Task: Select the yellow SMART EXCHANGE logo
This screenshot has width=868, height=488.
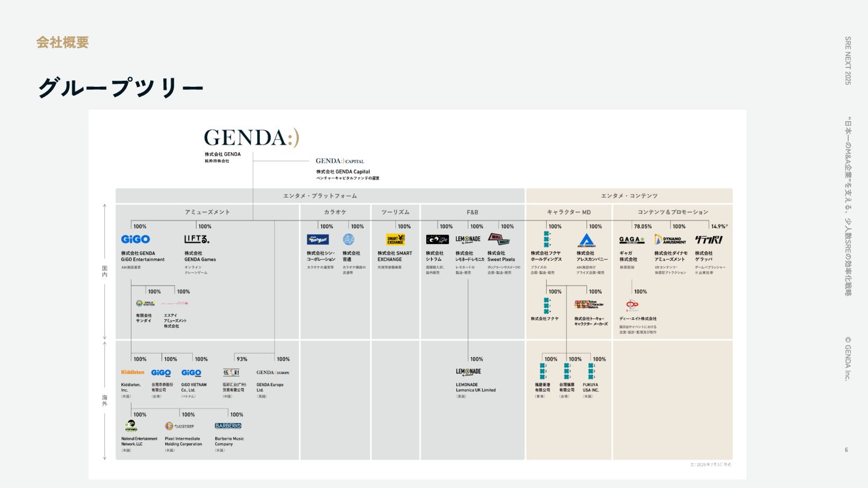Action: 395,239
